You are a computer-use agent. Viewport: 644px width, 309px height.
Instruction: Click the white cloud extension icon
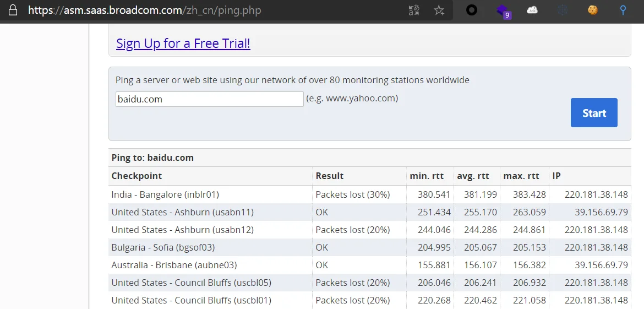click(532, 10)
